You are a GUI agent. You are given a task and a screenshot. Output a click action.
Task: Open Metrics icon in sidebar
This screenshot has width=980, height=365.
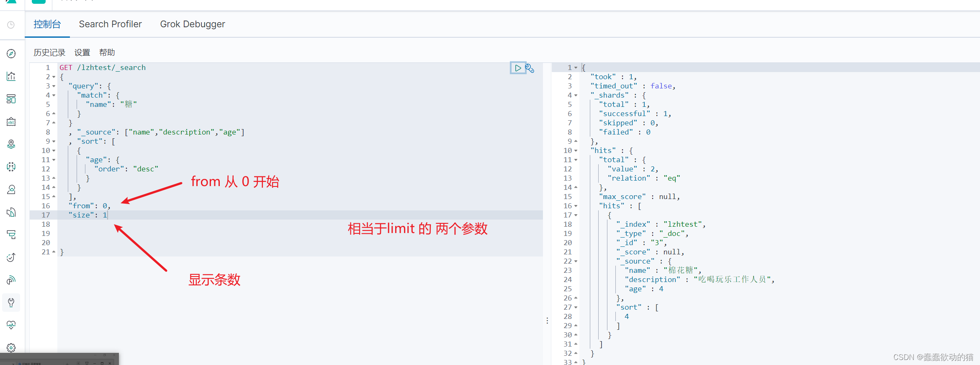coord(11,189)
